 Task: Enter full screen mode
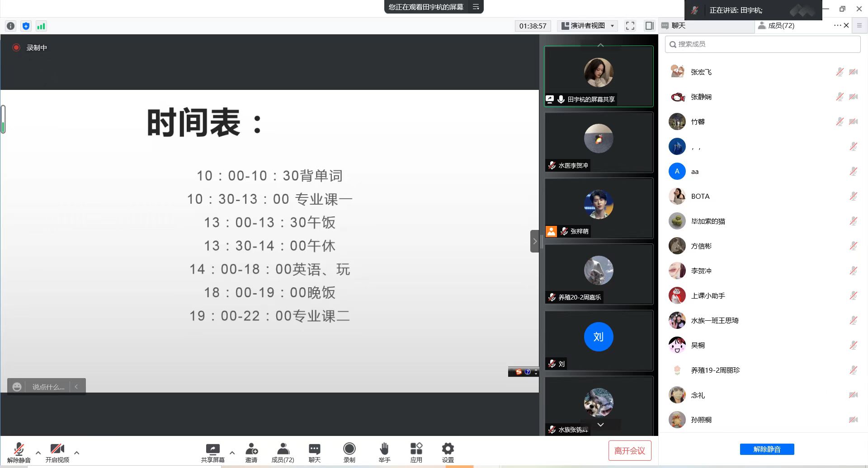coord(630,26)
